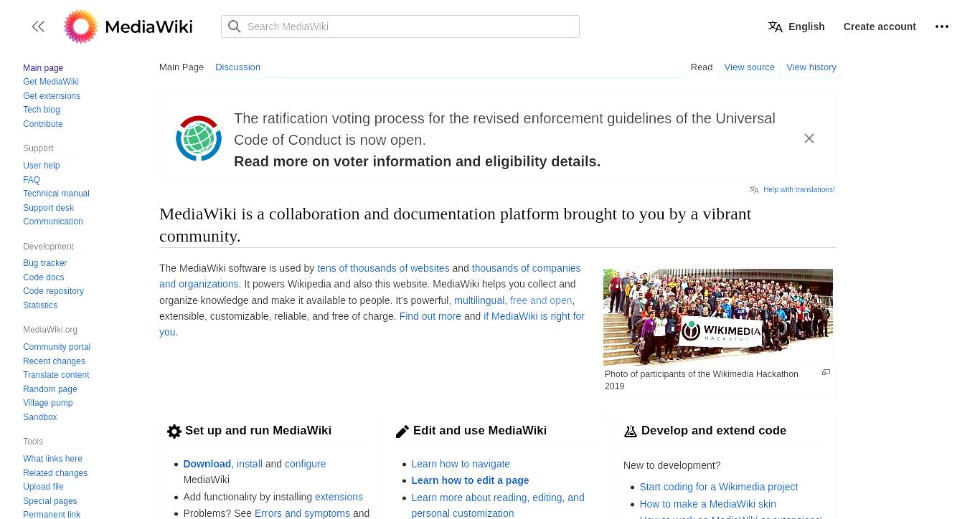Open the three-dots personal tools menu
Screen dimensions: 980x519
click(x=942, y=27)
